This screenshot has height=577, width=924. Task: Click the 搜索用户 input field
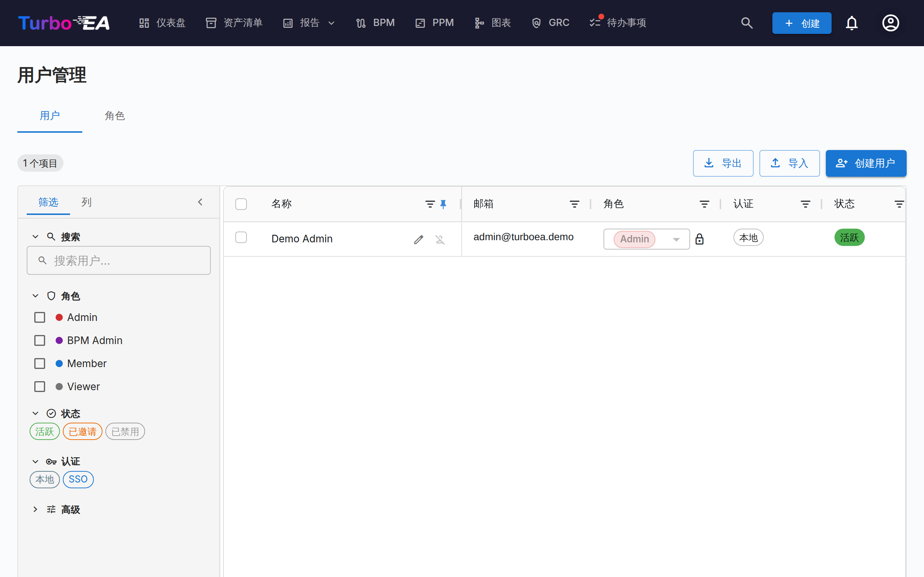coord(119,260)
